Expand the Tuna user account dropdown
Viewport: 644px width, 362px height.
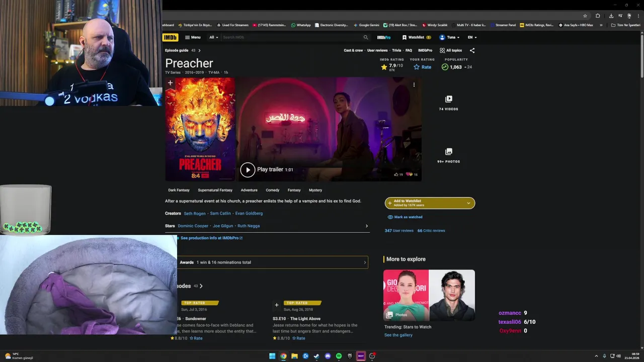(x=449, y=37)
